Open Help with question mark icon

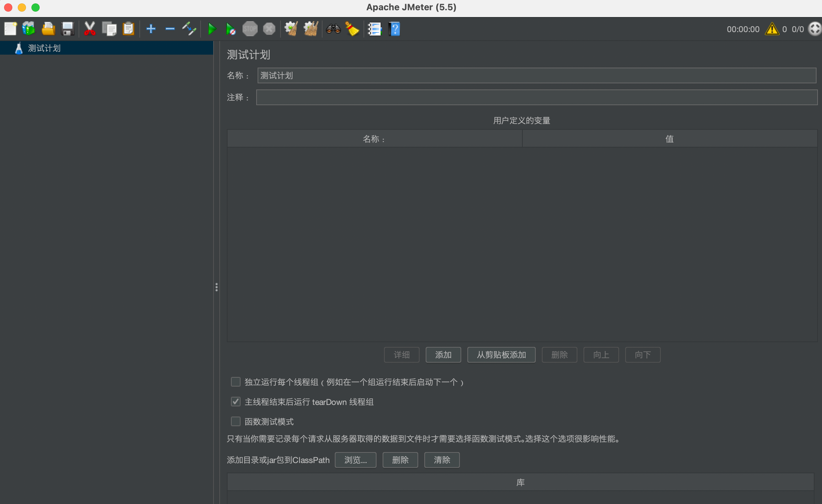pos(394,29)
